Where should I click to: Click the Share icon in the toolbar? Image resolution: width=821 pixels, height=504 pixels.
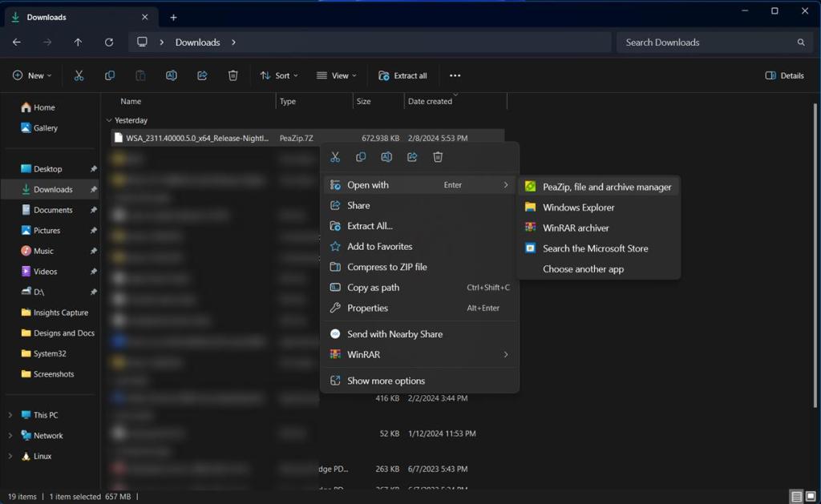click(202, 75)
